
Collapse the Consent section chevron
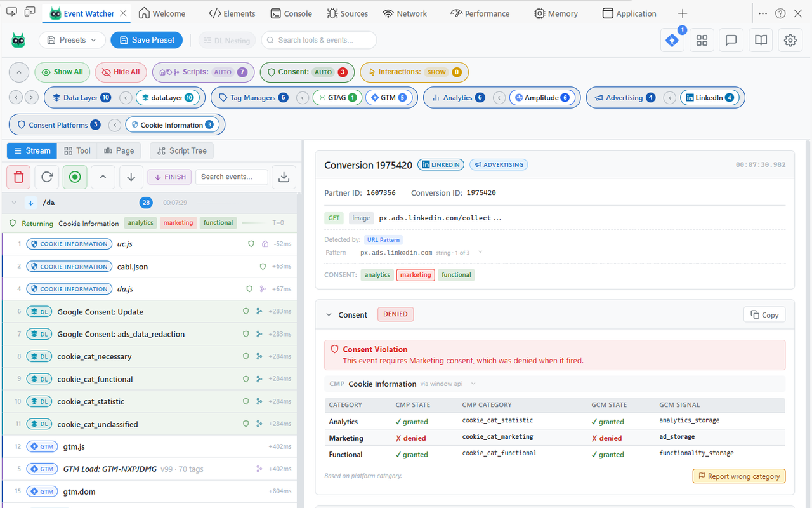[329, 314]
